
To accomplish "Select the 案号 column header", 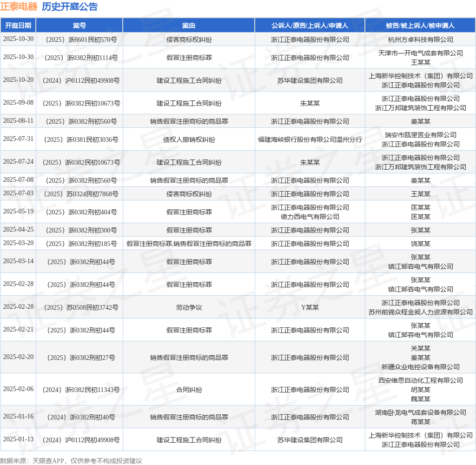I will [x=79, y=26].
